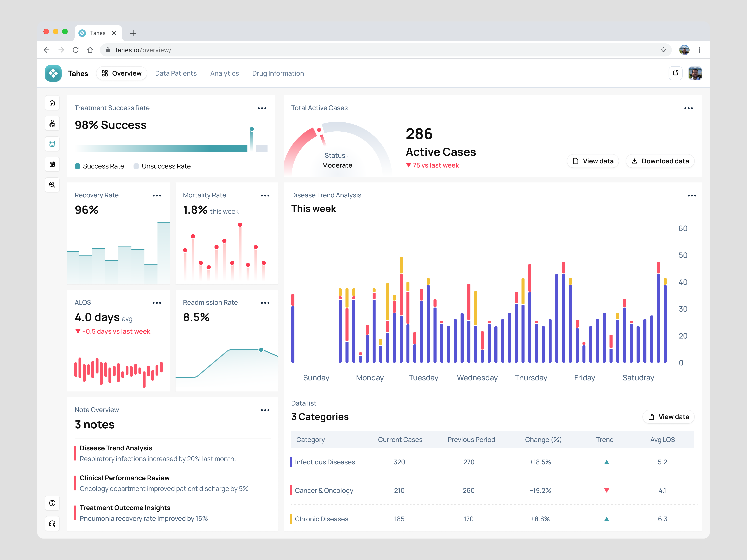This screenshot has height=560, width=747.
Task: Open the calendar icon in the sidebar
Action: (52, 164)
